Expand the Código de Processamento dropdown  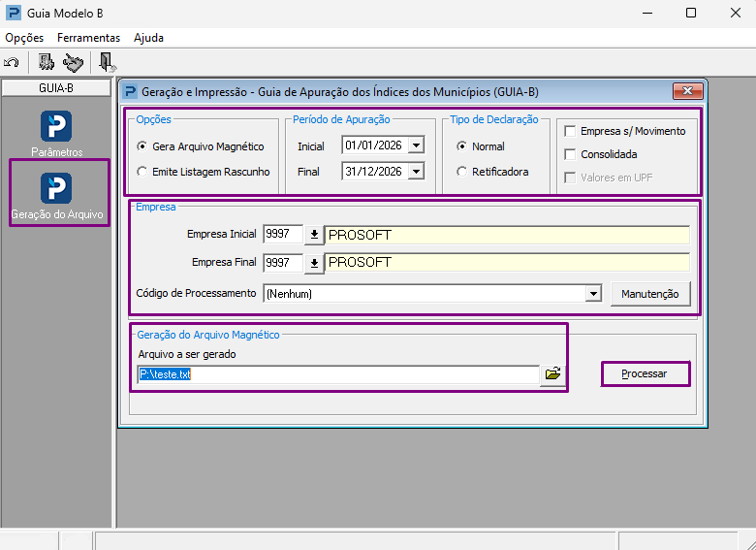(593, 293)
